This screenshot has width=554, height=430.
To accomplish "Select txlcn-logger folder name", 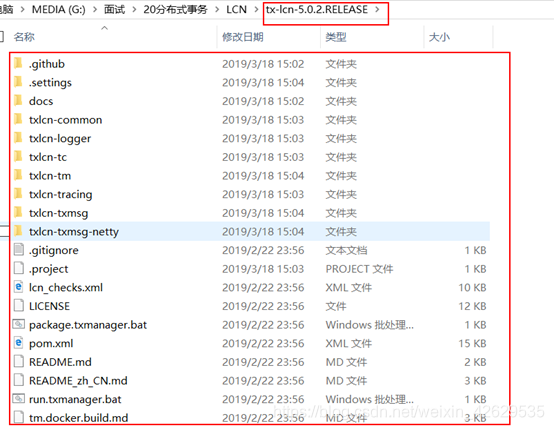I will 60,139.
